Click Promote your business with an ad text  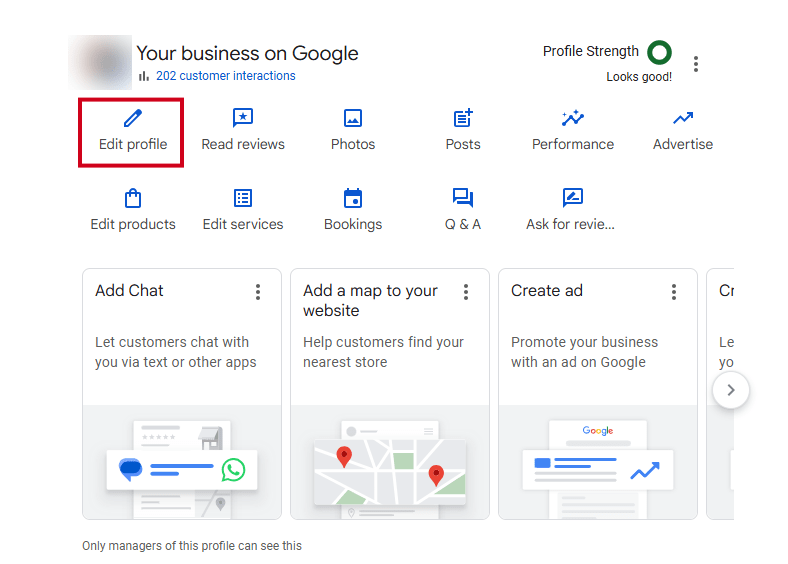click(584, 352)
